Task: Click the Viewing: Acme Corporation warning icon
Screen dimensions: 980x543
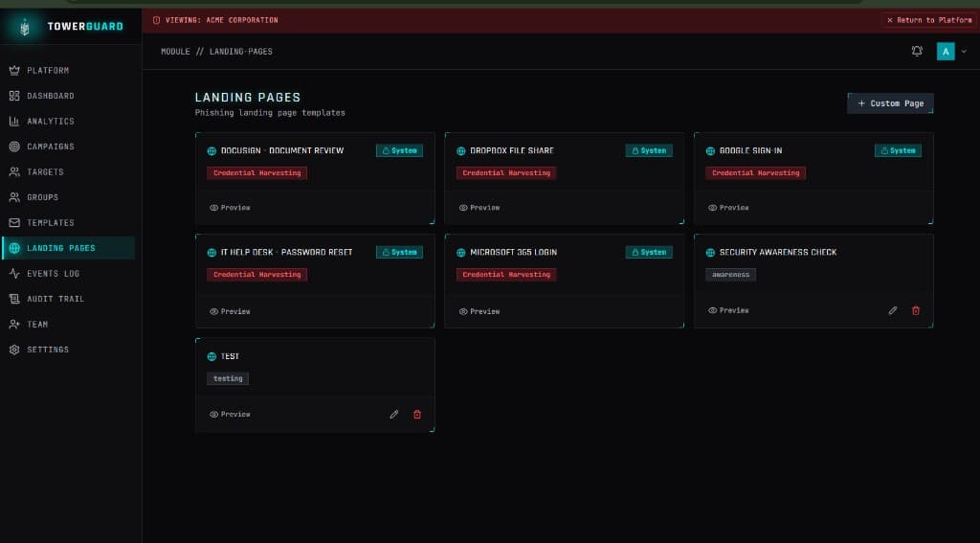Action: pos(156,20)
